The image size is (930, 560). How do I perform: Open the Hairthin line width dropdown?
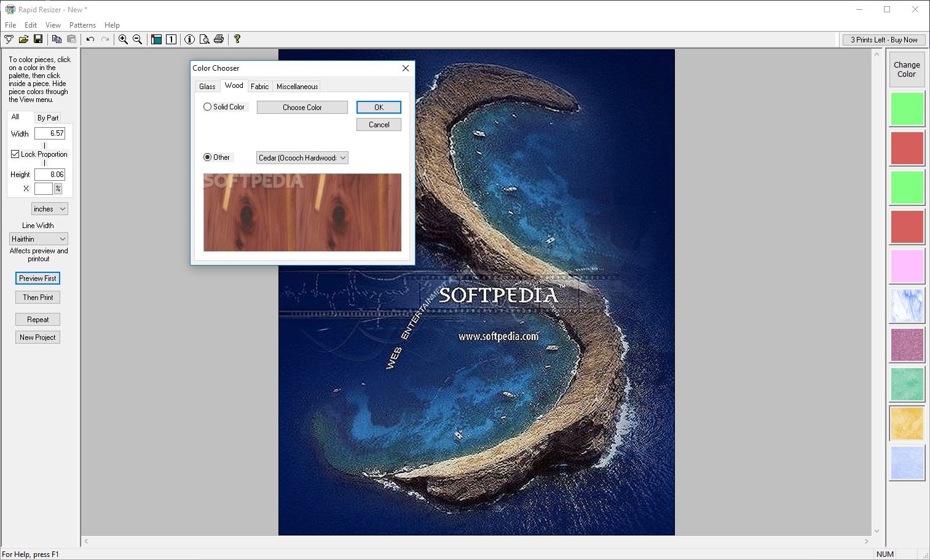[39, 239]
